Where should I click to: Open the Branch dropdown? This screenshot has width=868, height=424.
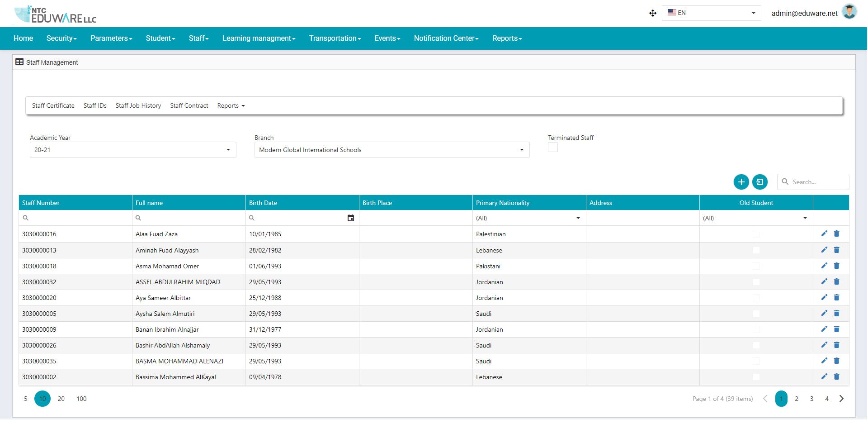click(521, 150)
